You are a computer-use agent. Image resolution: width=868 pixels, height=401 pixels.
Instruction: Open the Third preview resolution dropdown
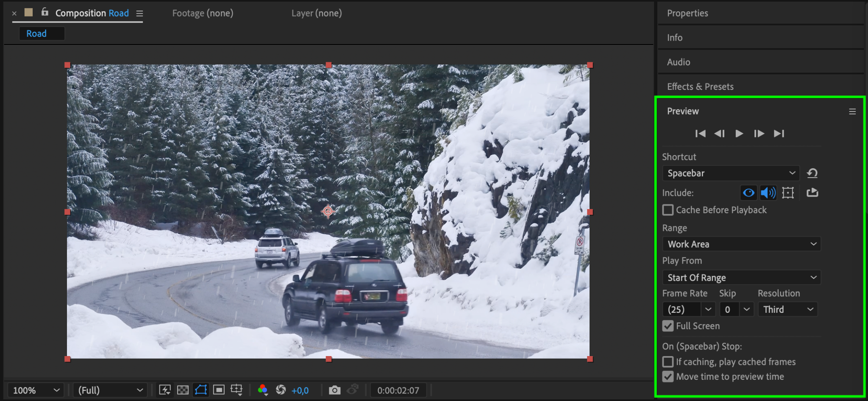coord(788,309)
